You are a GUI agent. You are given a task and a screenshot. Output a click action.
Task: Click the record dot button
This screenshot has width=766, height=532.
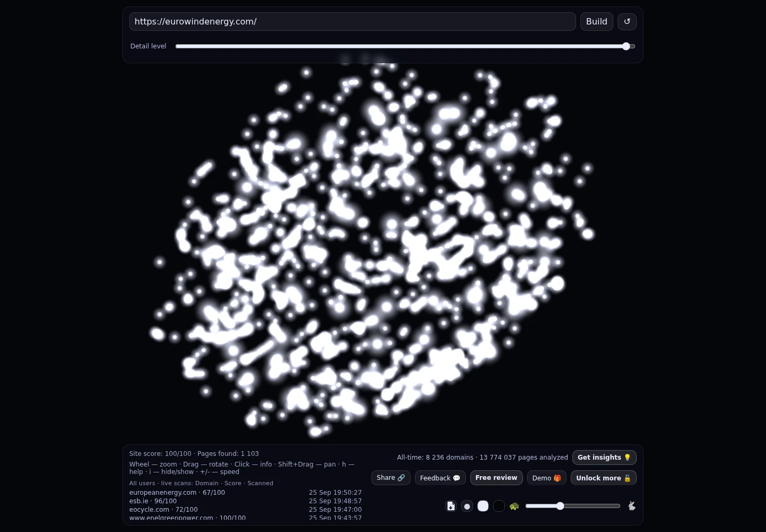pos(467,506)
